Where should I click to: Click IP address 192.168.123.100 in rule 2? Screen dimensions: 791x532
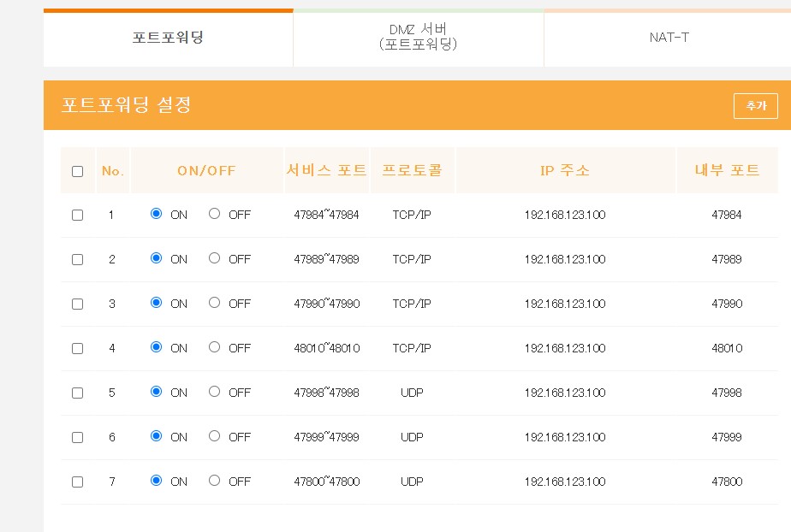tap(565, 259)
